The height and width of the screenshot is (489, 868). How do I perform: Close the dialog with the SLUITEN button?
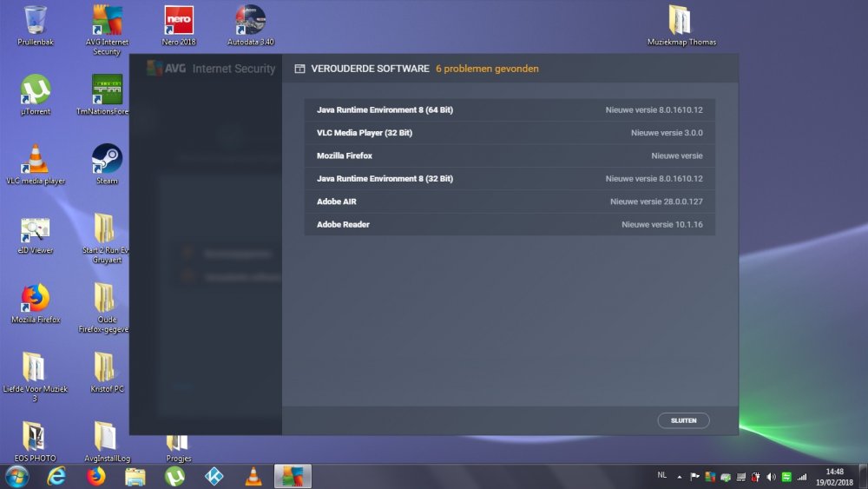pyautogui.click(x=683, y=420)
